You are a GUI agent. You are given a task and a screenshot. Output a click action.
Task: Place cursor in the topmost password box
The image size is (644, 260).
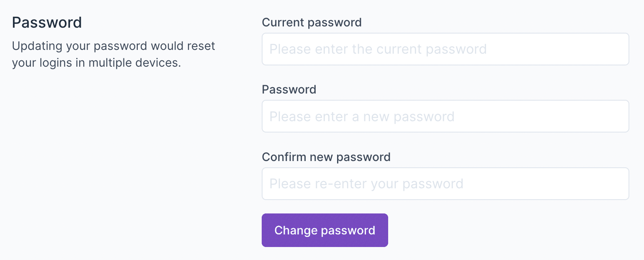click(x=445, y=49)
